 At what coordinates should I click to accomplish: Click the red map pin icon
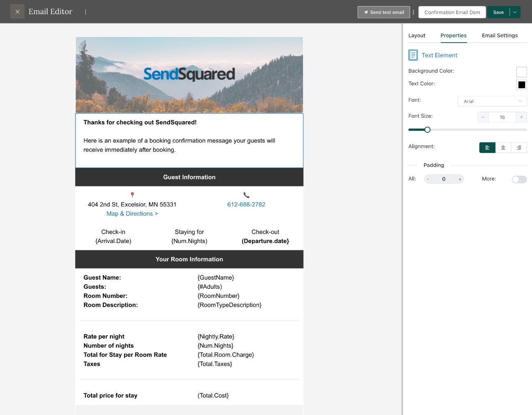click(132, 195)
